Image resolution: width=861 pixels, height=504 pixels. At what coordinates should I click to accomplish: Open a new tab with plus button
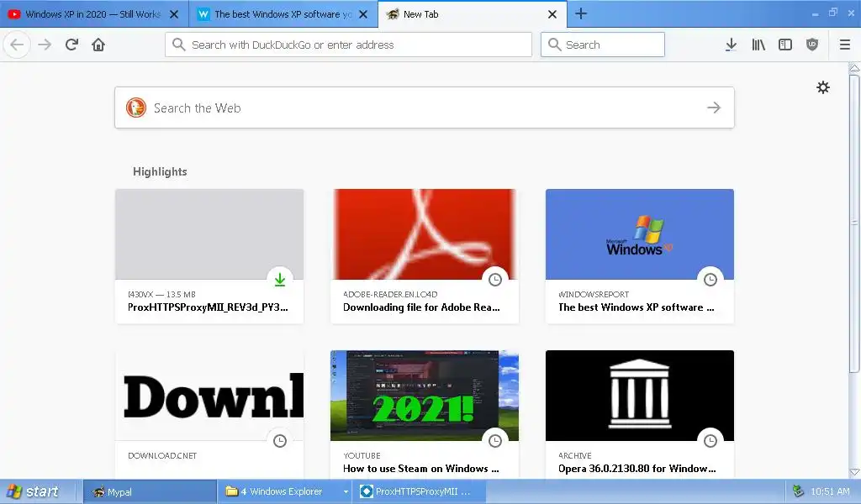pos(581,13)
